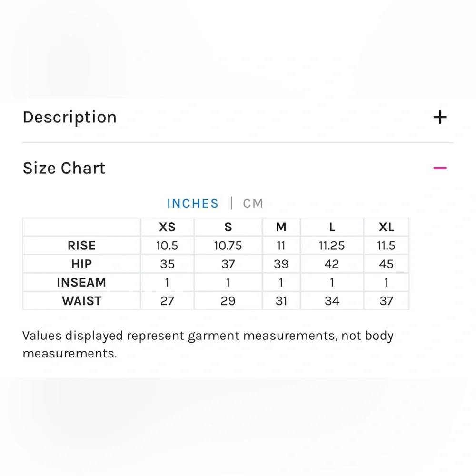
Task: Select the XS column header
Action: [x=167, y=227]
